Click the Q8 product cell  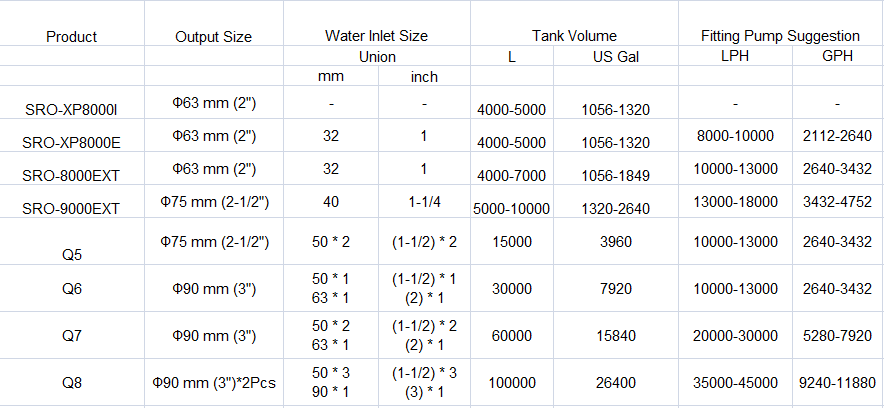(x=71, y=381)
